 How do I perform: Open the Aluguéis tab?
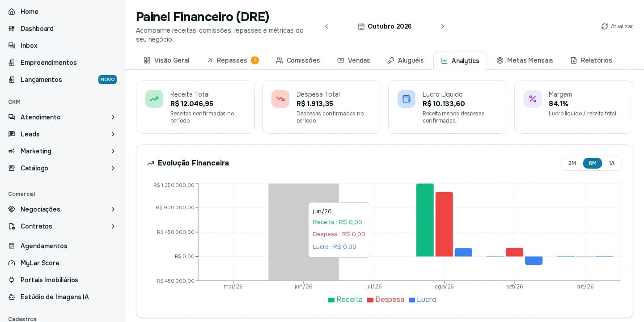pyautogui.click(x=405, y=60)
